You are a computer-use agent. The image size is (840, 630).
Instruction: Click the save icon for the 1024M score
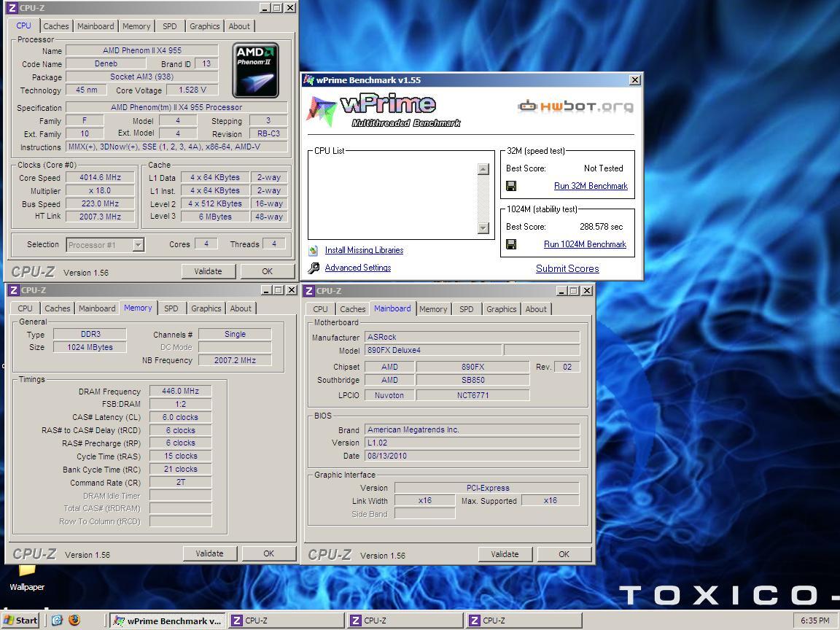(x=511, y=244)
